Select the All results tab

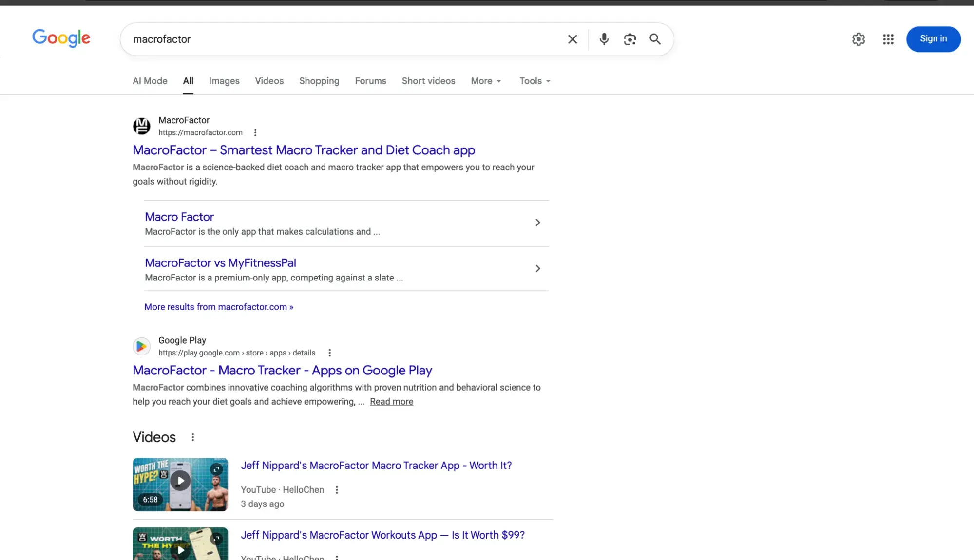[x=188, y=81]
